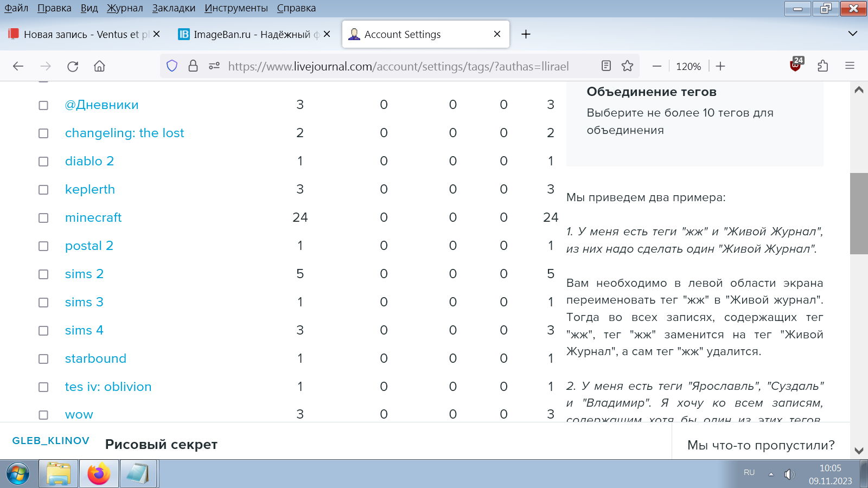The width and height of the screenshot is (868, 488).
Task: Tick the sims 3 tag checkbox
Action: click(43, 303)
